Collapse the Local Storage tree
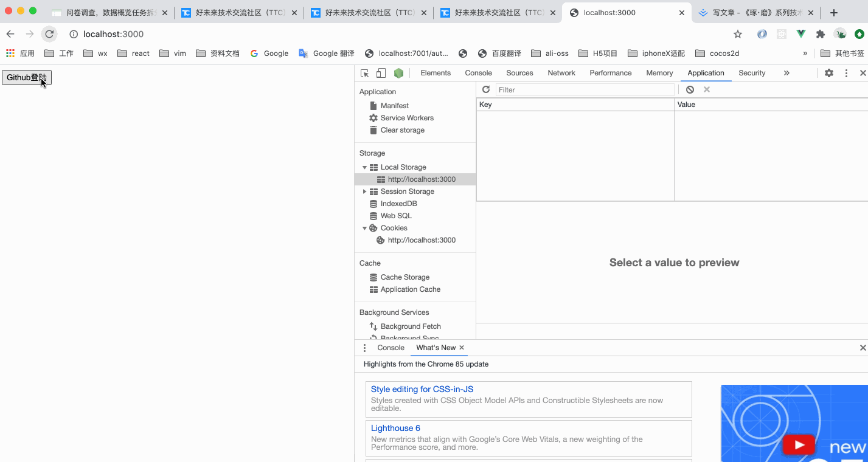Image resolution: width=868 pixels, height=462 pixels. tap(364, 167)
